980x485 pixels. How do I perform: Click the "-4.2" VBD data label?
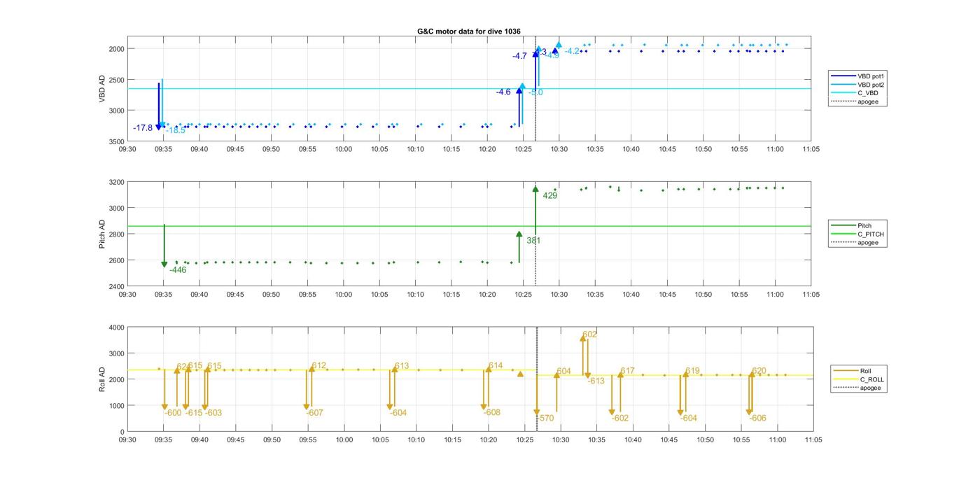point(572,51)
